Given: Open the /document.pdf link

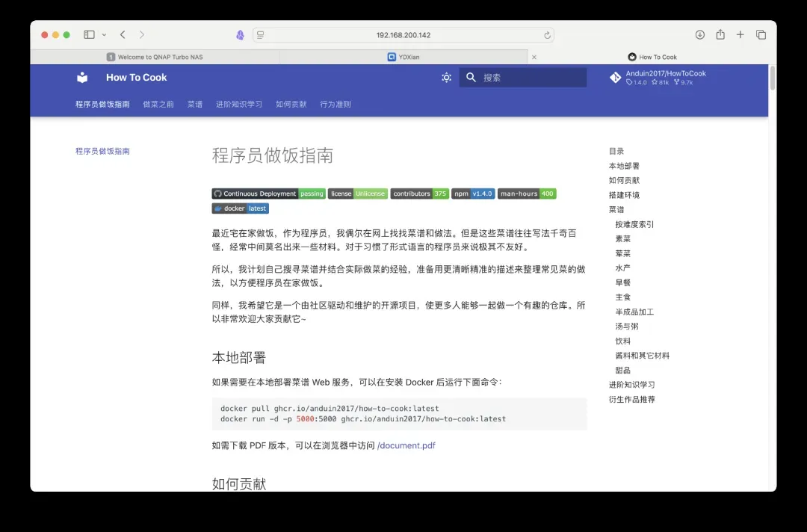Looking at the screenshot, I should [406, 446].
